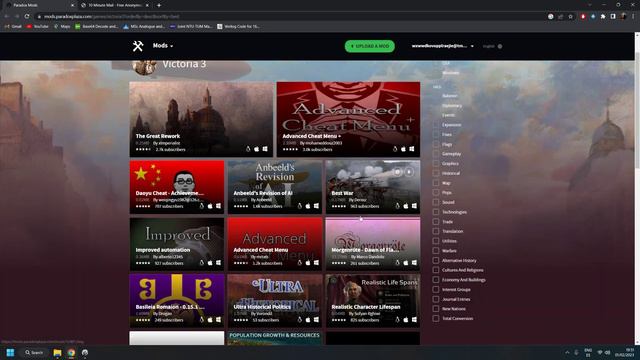Click the Apple icon on Morgenröte card

pyautogui.click(x=406, y=263)
